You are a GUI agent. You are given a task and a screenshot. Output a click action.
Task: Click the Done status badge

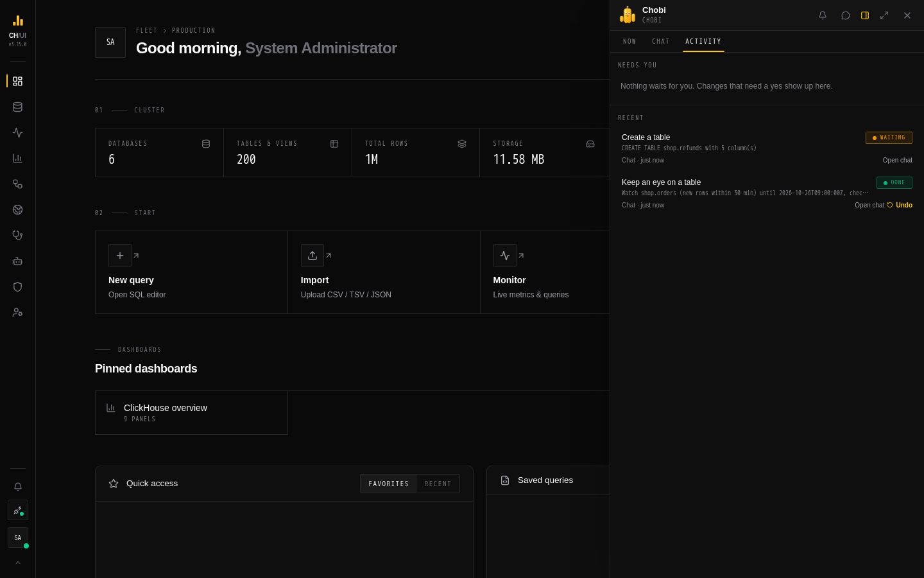894,182
